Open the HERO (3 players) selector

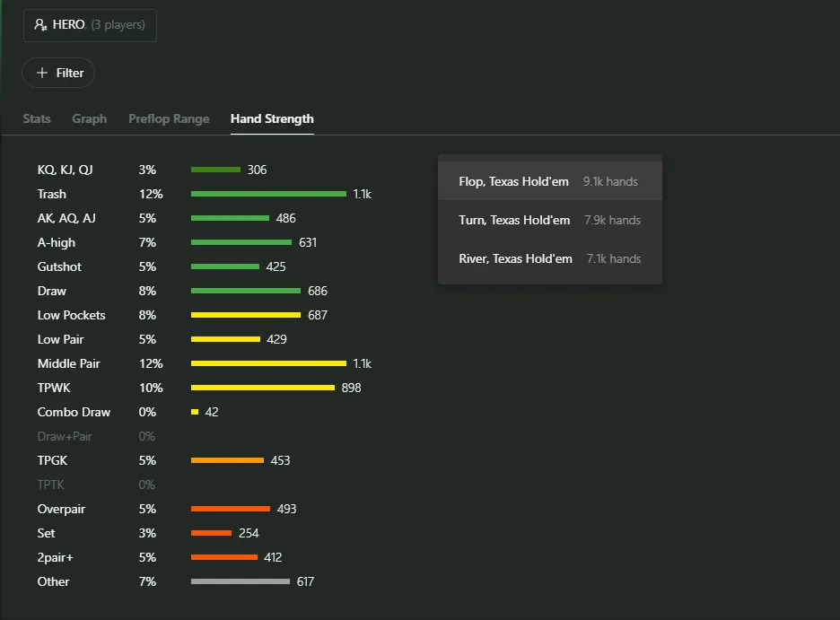[x=90, y=25]
